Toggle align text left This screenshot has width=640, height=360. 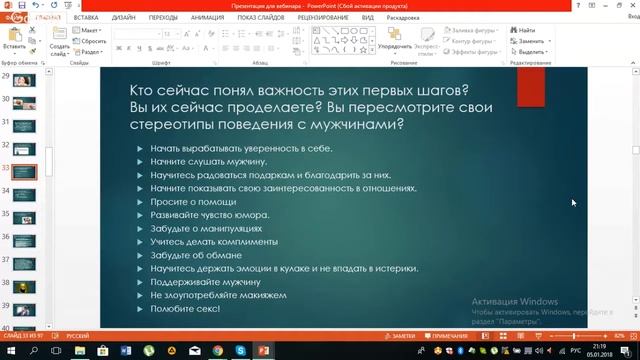tap(225, 49)
